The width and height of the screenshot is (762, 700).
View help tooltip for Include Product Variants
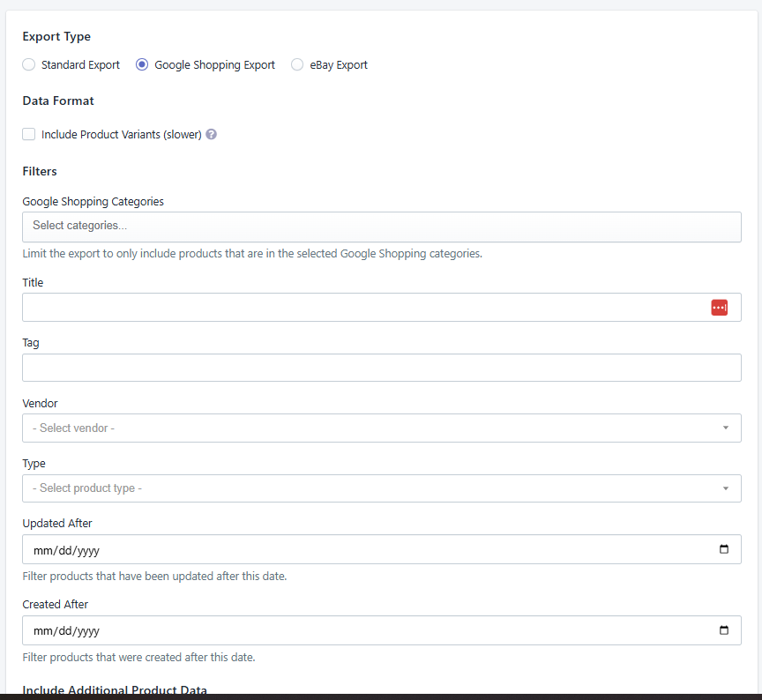pyautogui.click(x=210, y=134)
